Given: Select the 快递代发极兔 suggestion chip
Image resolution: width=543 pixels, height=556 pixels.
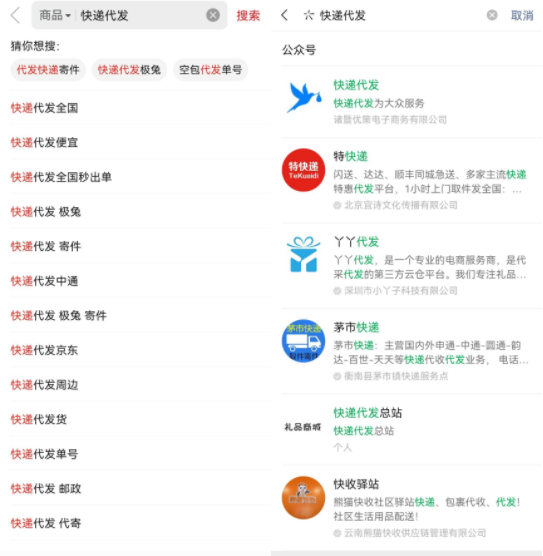Looking at the screenshot, I should click(129, 70).
